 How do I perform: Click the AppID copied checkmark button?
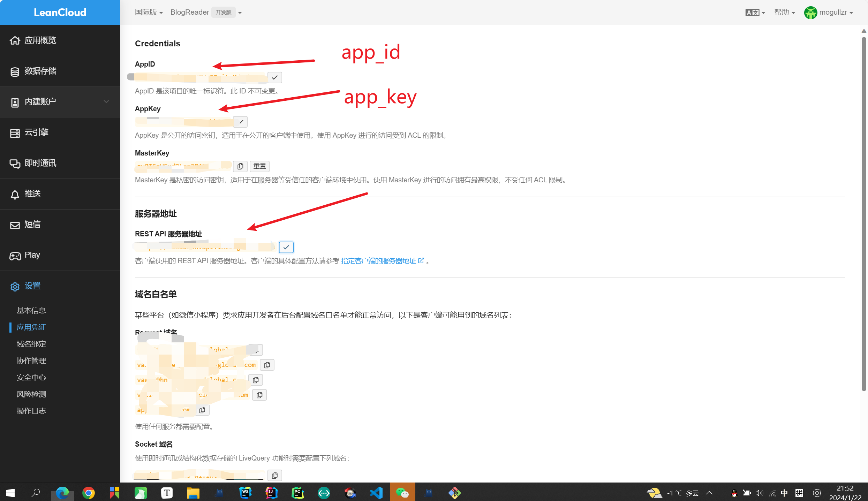275,77
